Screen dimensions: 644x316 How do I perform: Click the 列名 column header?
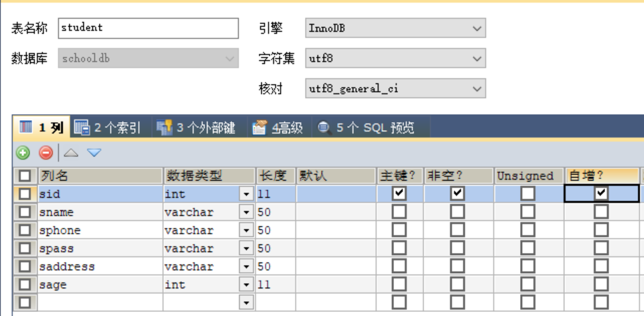(101, 176)
